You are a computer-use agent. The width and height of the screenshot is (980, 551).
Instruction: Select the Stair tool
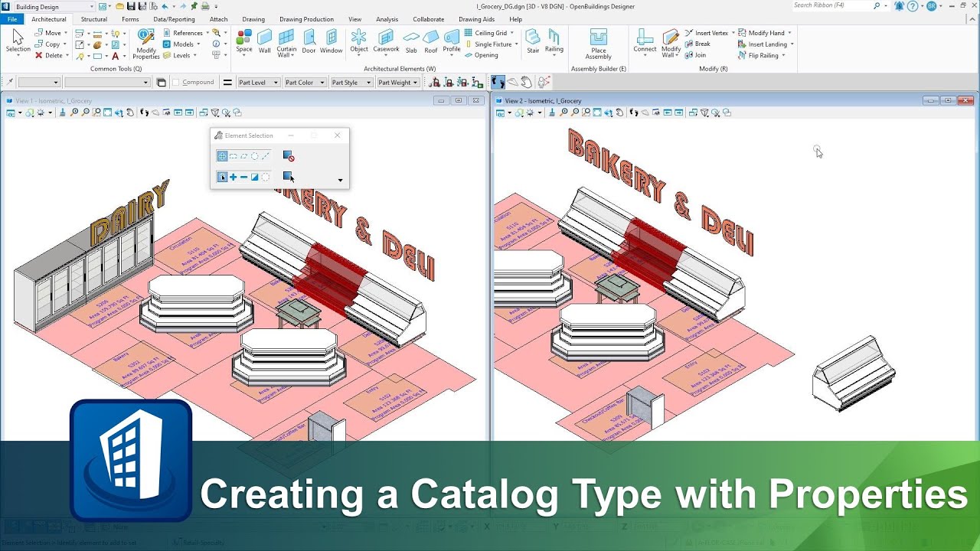pos(533,41)
